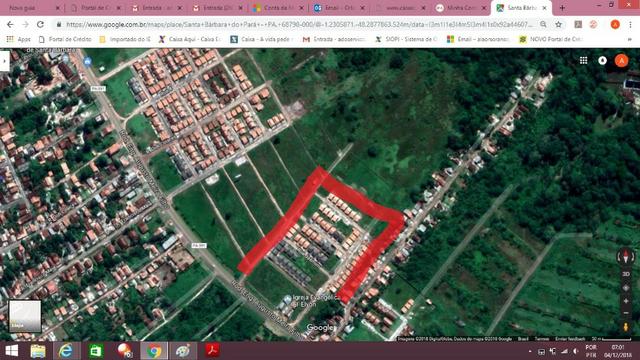Zoom out on the map
The image size is (640, 360).
coord(626,313)
